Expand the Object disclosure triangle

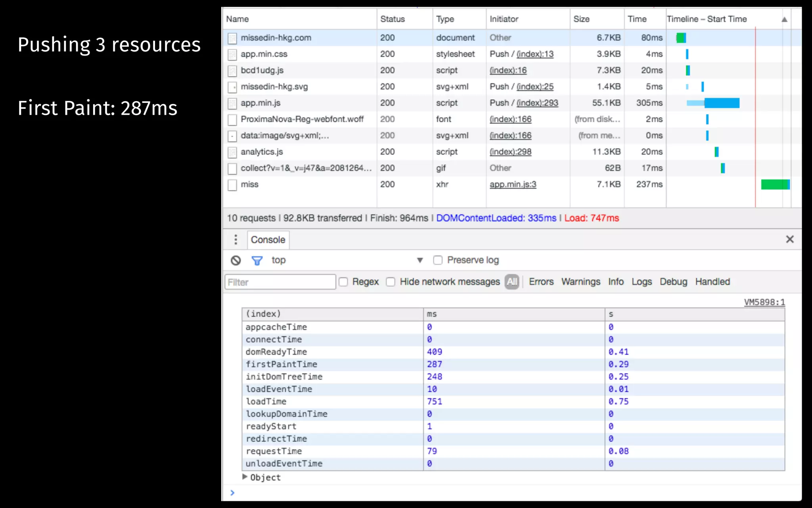pos(245,477)
